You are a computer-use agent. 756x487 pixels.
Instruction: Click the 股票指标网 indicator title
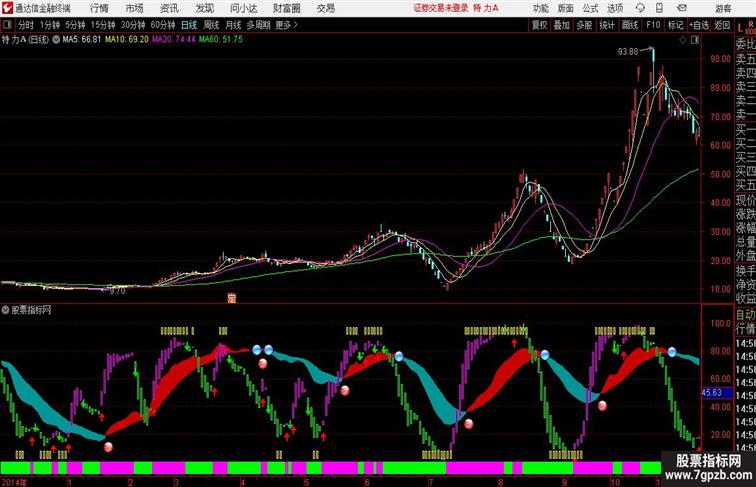pyautogui.click(x=31, y=310)
